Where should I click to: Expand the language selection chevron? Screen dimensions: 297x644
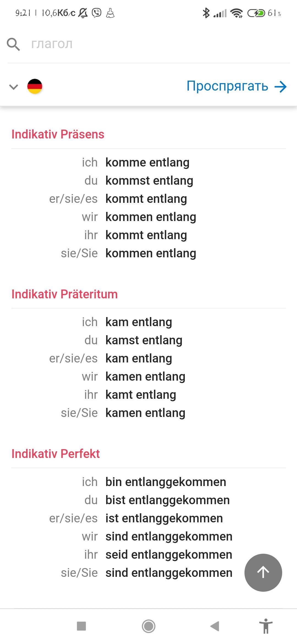(13, 87)
